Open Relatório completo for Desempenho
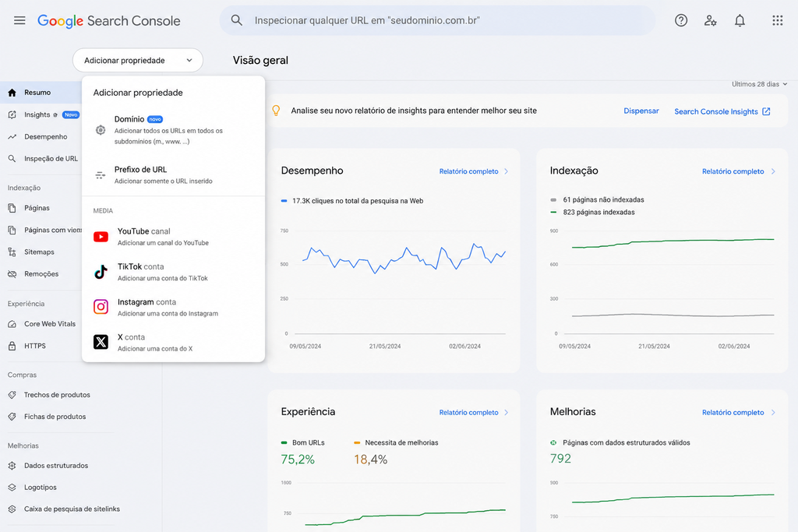 tap(468, 171)
